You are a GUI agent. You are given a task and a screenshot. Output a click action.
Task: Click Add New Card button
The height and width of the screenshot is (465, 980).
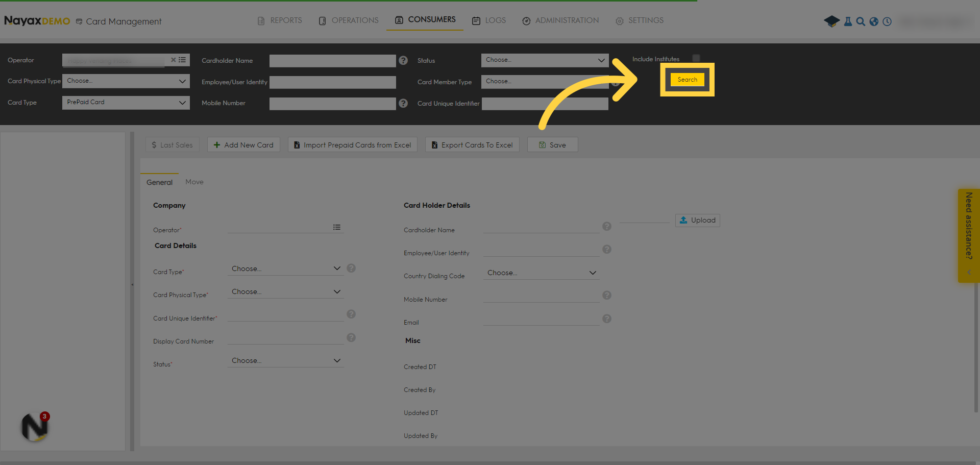coord(243,145)
